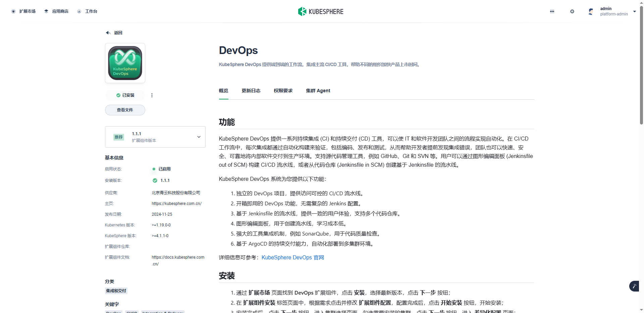Click the 集成和交付 category tag
644x313 pixels.
click(116, 291)
